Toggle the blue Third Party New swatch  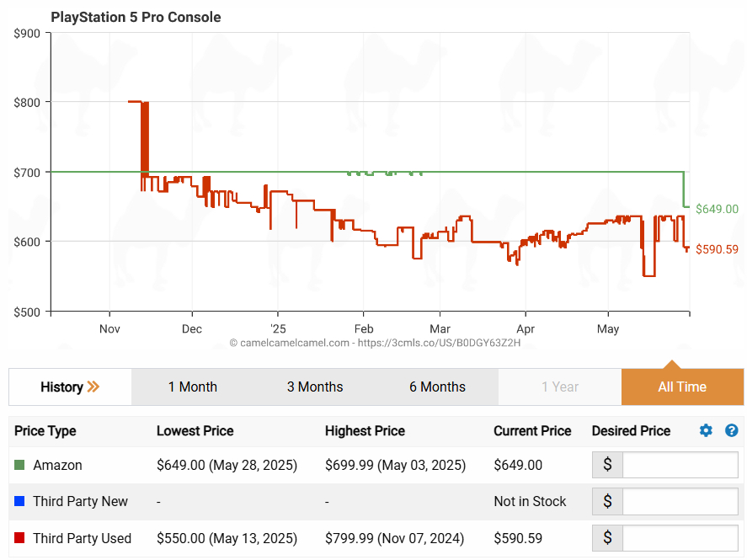coord(19,502)
